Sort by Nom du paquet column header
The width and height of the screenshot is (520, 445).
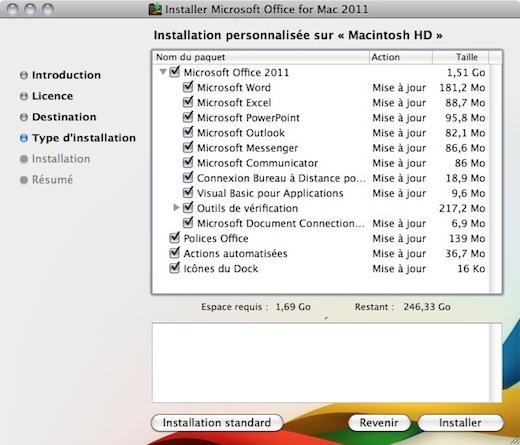click(261, 57)
